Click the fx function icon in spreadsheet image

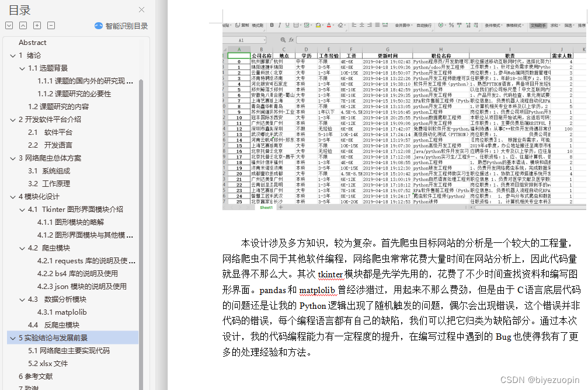291,40
